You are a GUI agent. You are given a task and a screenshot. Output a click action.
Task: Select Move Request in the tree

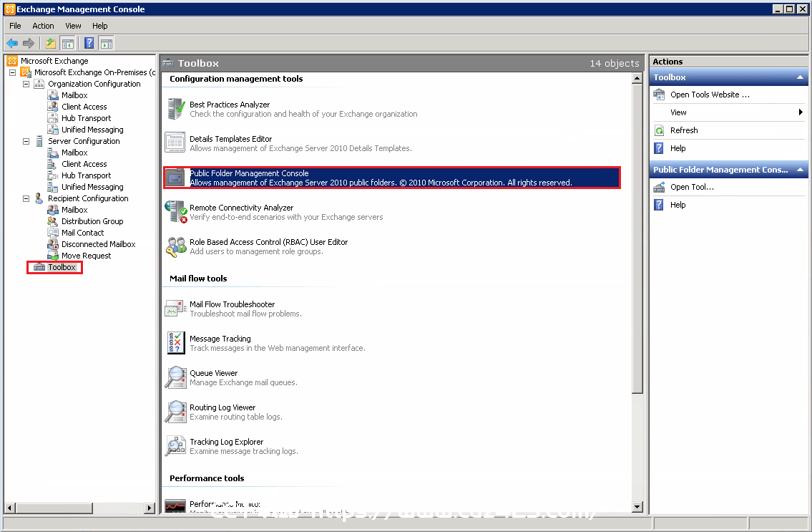pyautogui.click(x=86, y=256)
